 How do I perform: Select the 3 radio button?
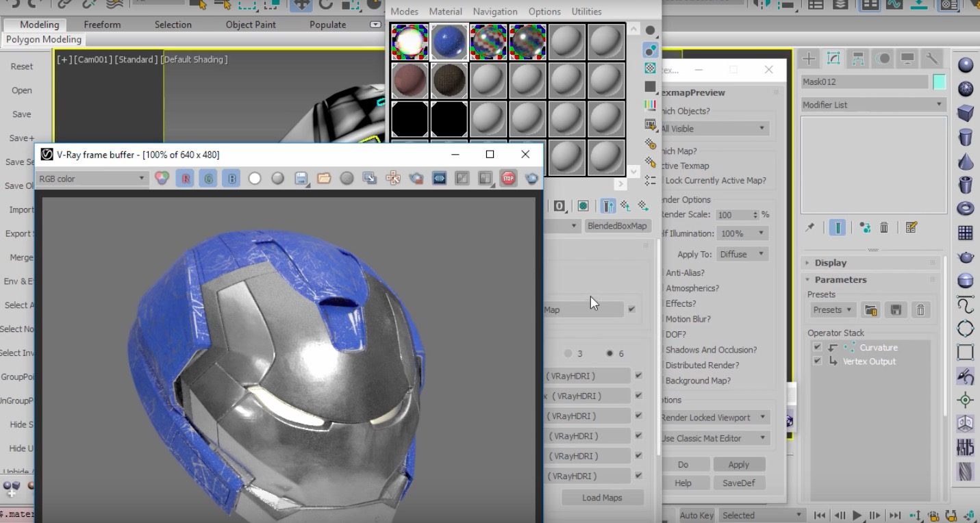(x=568, y=354)
